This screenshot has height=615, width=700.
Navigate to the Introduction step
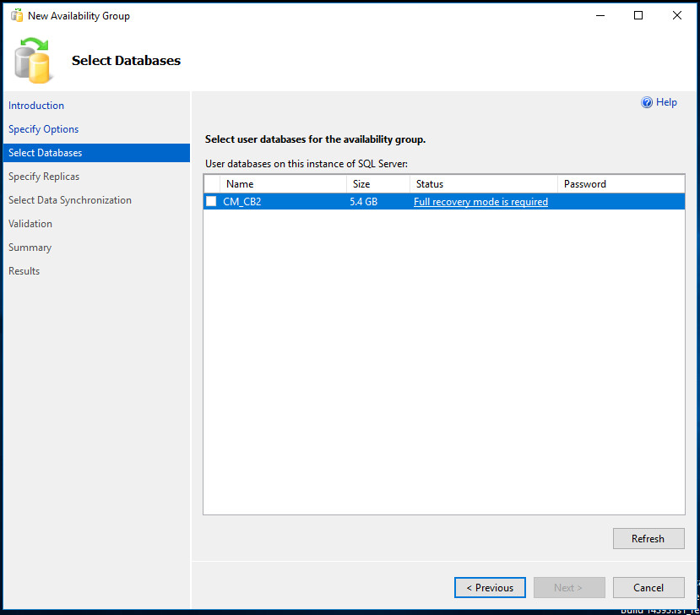pos(35,105)
